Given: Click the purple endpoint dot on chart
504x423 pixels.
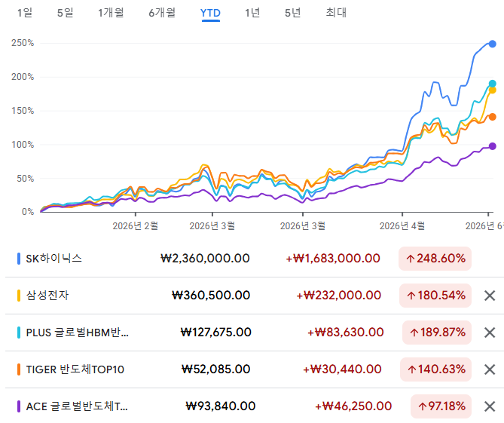Looking at the screenshot, I should pos(492,146).
